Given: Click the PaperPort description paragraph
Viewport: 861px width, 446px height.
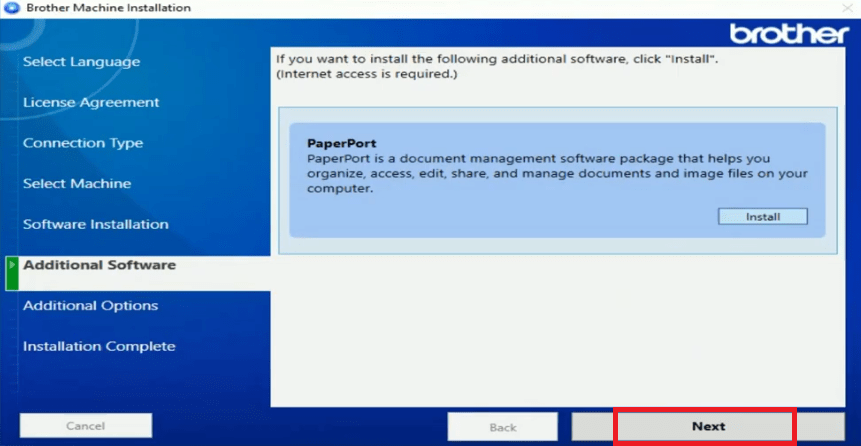Looking at the screenshot, I should (x=557, y=174).
